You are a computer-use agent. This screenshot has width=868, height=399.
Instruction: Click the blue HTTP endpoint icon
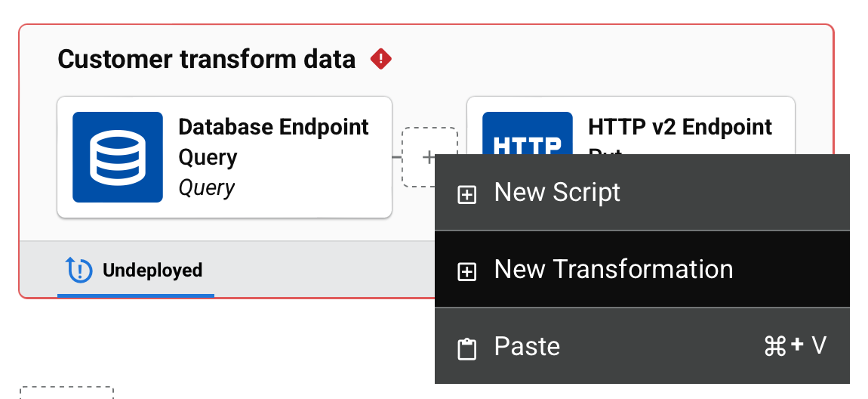pos(527,134)
